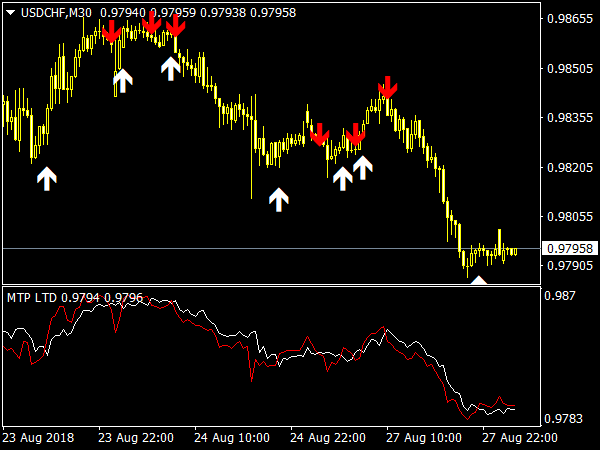Image resolution: width=600 pixels, height=450 pixels.
Task: Select the USDCHF,M30 chart title text
Action: (56, 13)
